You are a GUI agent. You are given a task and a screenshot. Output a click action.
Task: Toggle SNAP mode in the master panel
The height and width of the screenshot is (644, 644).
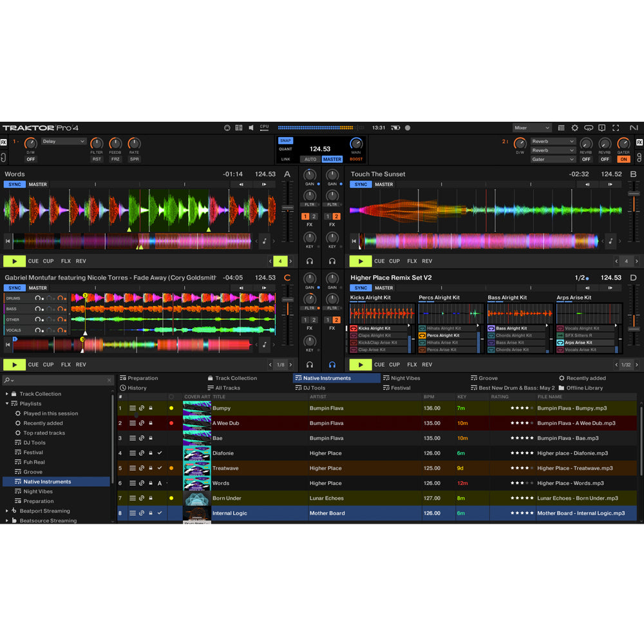click(285, 140)
